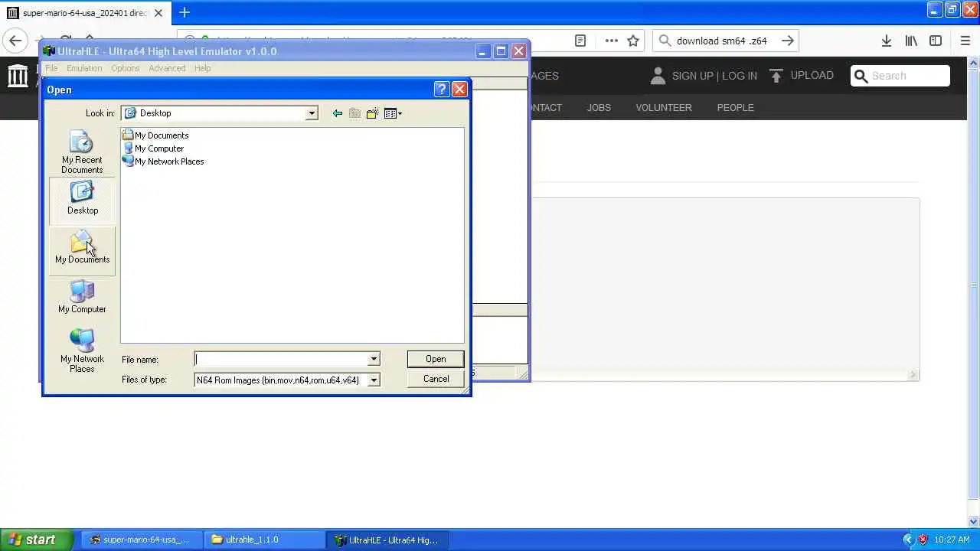
Task: Open the File menu in UltraHLE
Action: pyautogui.click(x=51, y=68)
